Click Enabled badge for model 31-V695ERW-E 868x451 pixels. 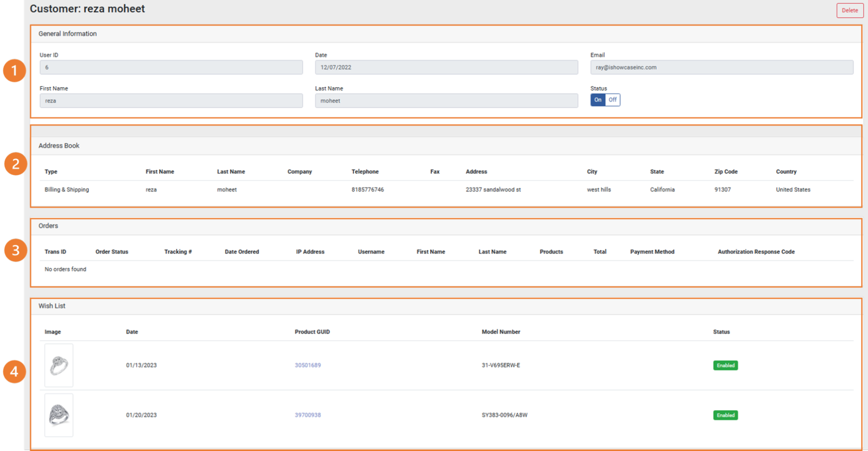click(x=725, y=365)
